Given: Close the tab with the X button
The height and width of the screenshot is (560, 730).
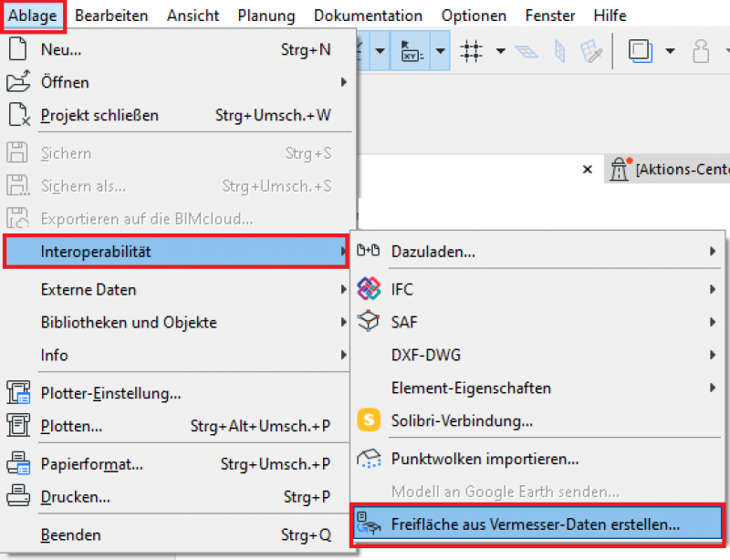Looking at the screenshot, I should (x=588, y=170).
